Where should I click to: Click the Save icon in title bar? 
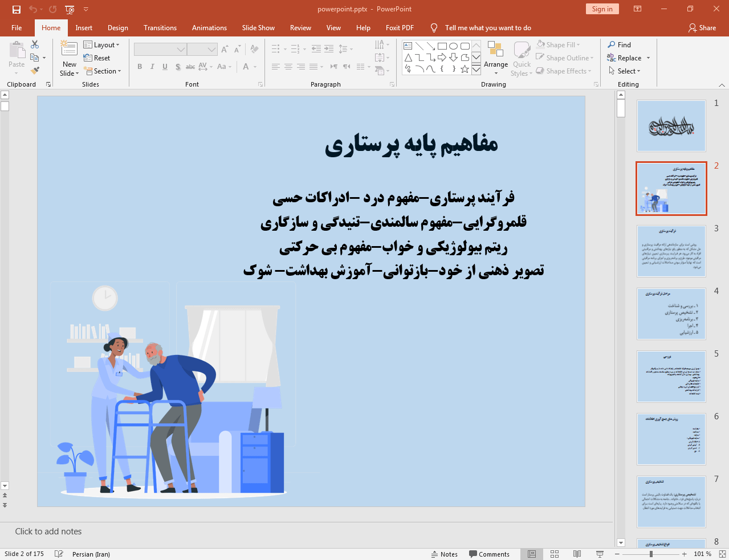17,9
